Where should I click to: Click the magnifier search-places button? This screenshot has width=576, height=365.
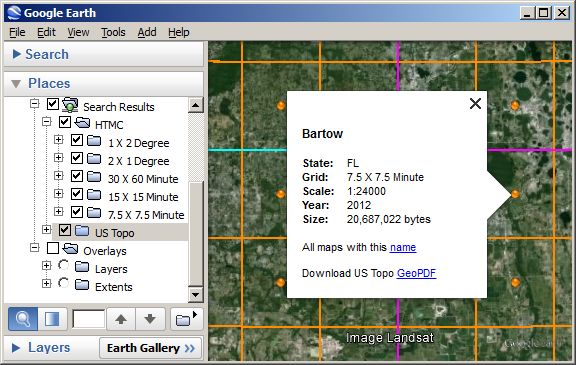click(23, 319)
